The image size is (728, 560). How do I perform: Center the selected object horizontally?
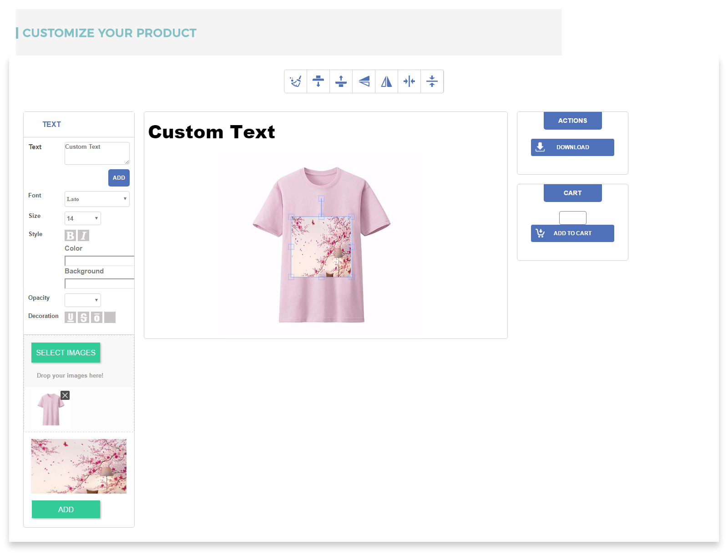pyautogui.click(x=409, y=81)
